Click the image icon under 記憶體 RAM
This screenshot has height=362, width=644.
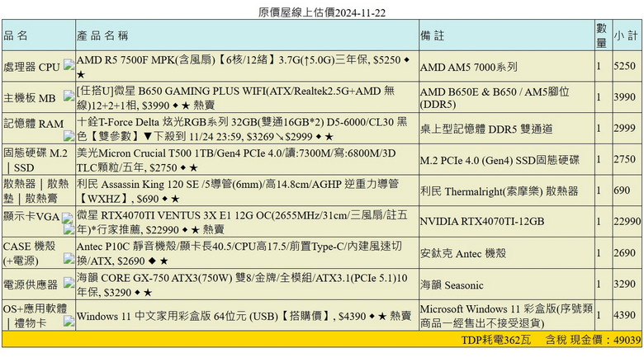click(69, 136)
